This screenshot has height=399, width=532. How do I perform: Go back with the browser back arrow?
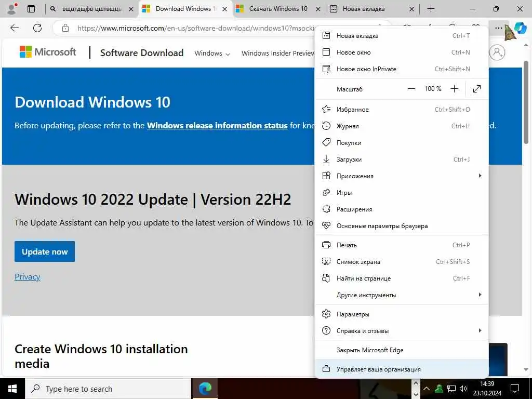[x=15, y=28]
